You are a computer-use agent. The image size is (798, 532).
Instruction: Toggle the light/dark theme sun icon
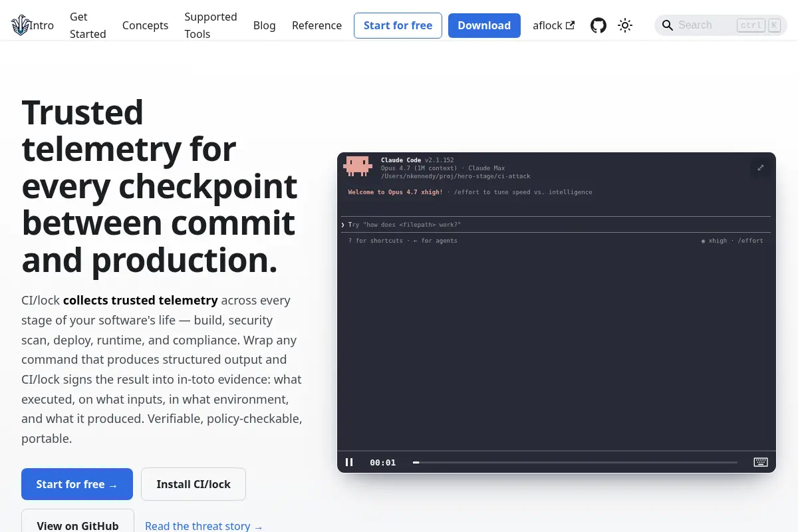click(x=625, y=25)
